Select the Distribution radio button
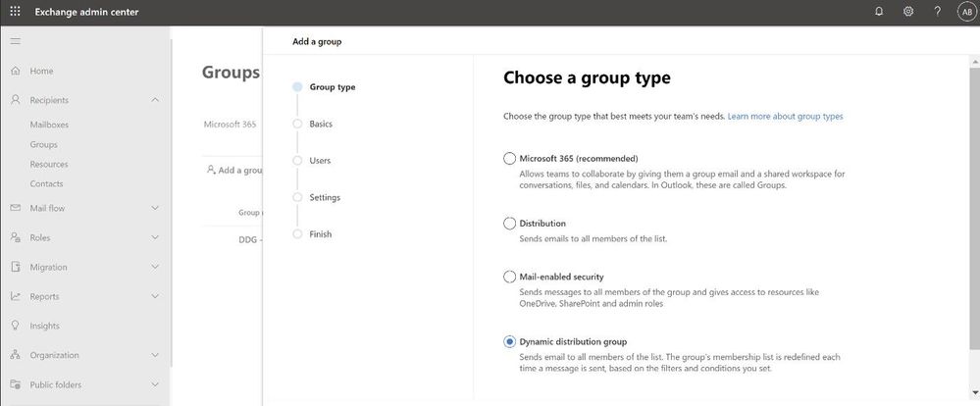Viewport: 980px width, 406px height. [509, 223]
